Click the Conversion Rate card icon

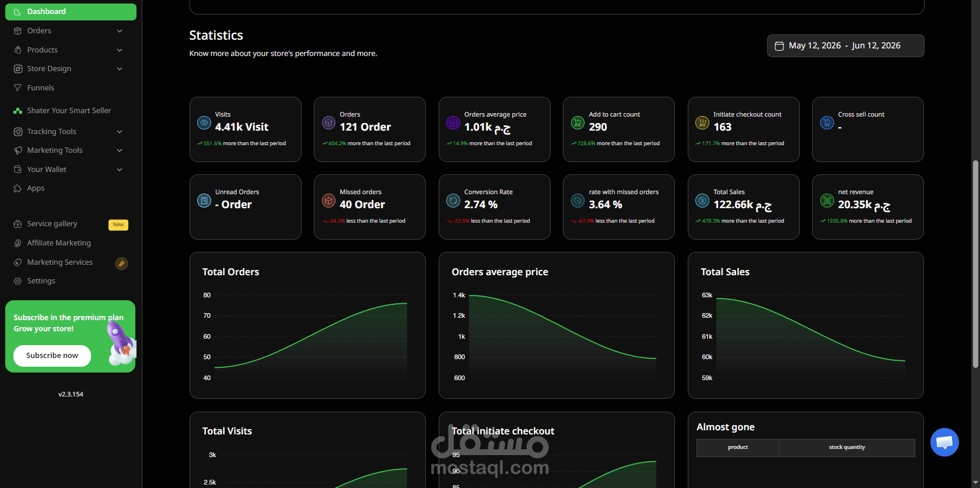453,201
